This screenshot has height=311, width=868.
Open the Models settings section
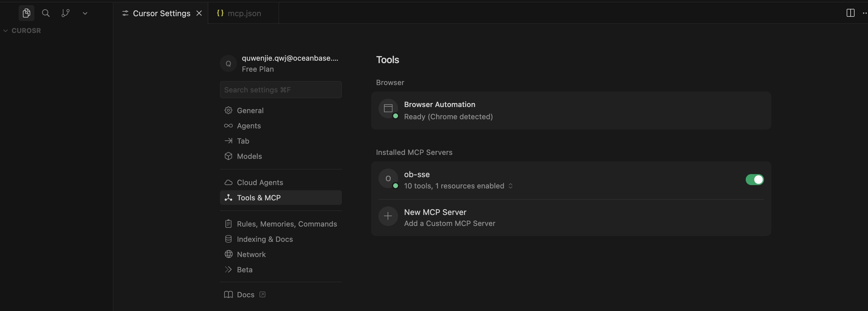pos(249,156)
